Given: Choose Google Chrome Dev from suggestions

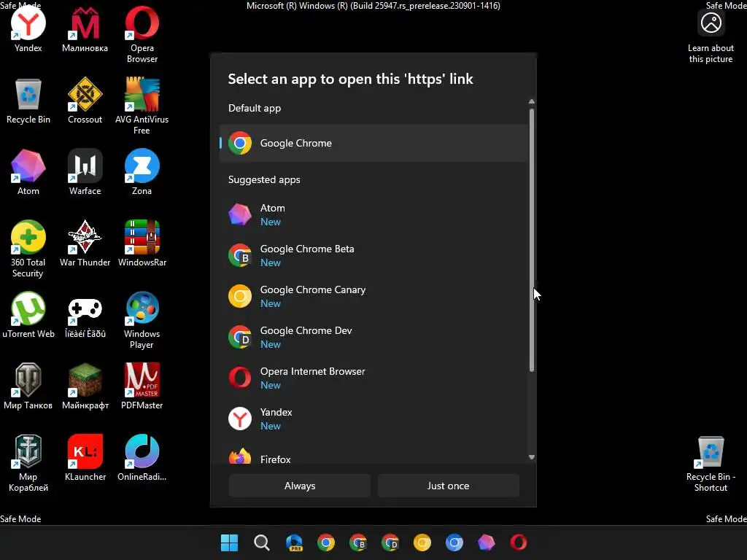Looking at the screenshot, I should click(x=373, y=337).
